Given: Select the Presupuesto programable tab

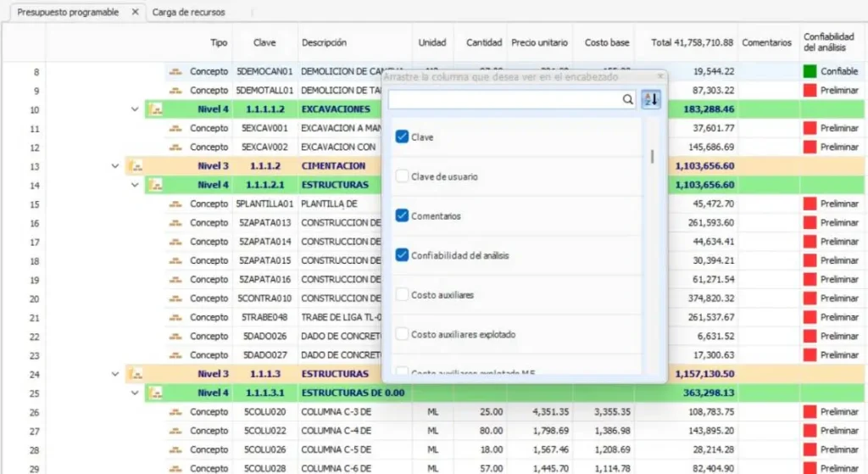Looking at the screenshot, I should (x=68, y=13).
